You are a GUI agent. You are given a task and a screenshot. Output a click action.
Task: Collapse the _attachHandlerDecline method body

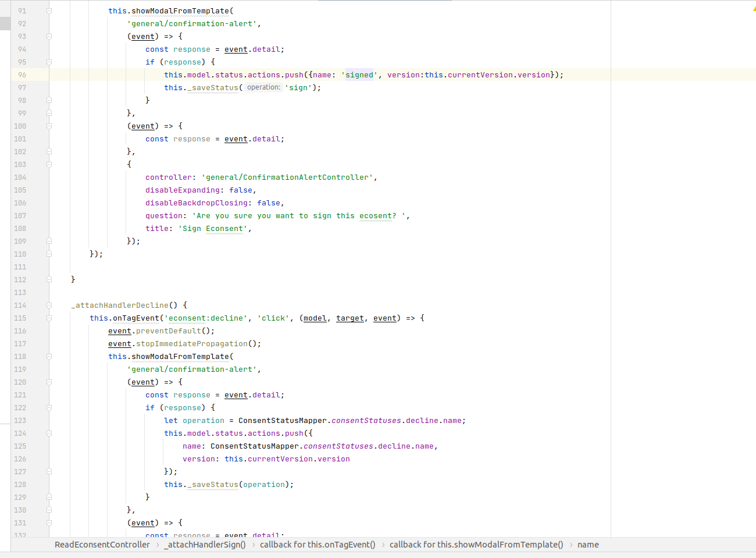[x=48, y=305]
